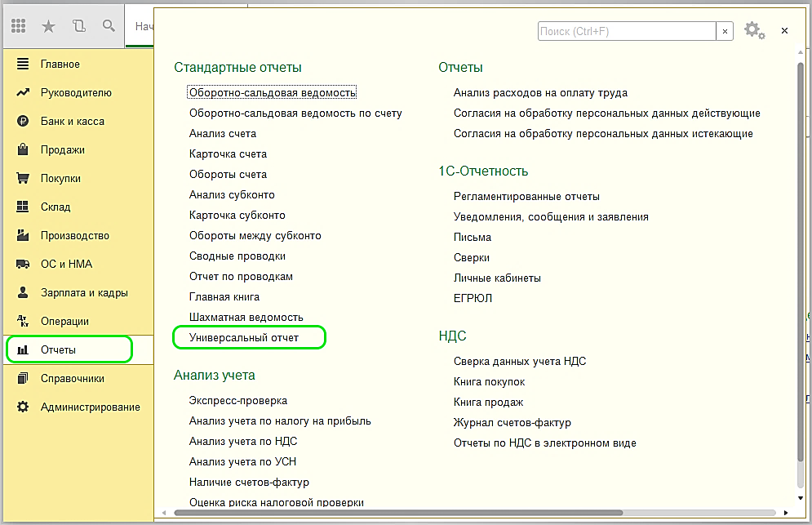Image resolution: width=812 pixels, height=525 pixels.
Task: Switch to the Начальная страница tab
Action: (x=140, y=26)
